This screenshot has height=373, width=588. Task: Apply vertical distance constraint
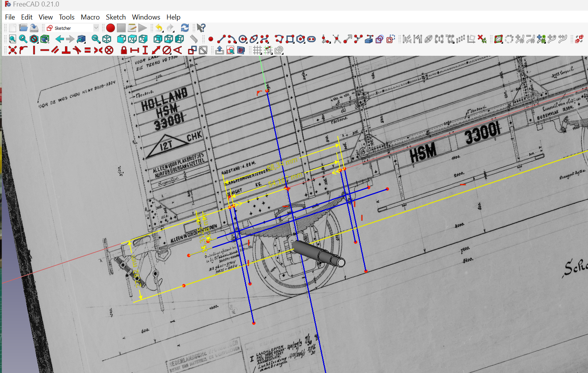[145, 50]
